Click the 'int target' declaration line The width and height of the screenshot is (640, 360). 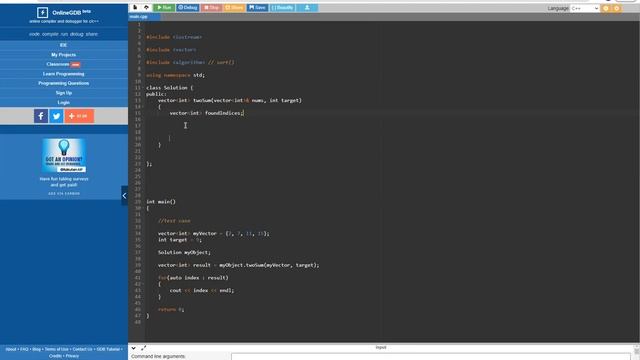click(x=180, y=240)
